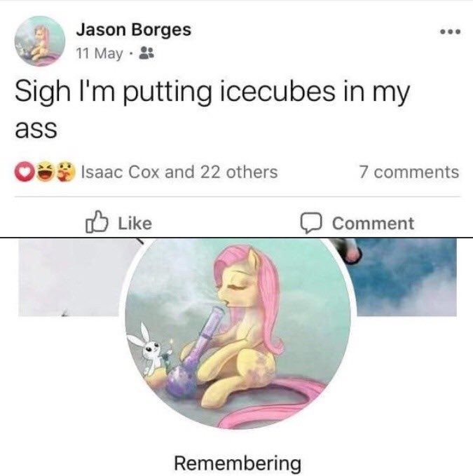Open Jason Borges small profile avatar
The image size is (473, 476).
pos(40,41)
